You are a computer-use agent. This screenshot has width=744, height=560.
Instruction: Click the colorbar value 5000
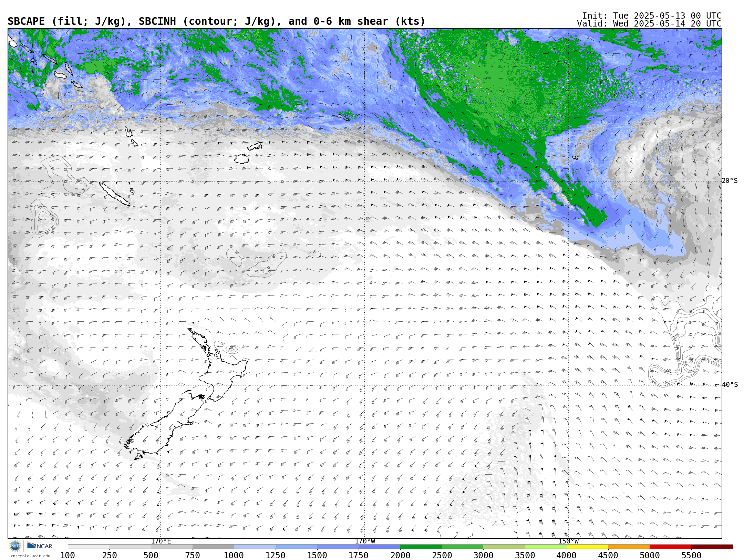pyautogui.click(x=650, y=556)
